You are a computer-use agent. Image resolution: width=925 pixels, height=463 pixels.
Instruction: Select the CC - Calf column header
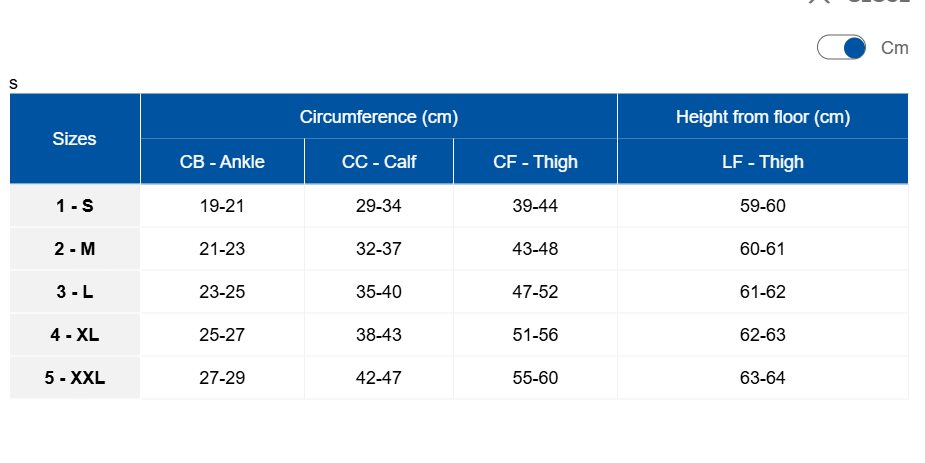(379, 162)
